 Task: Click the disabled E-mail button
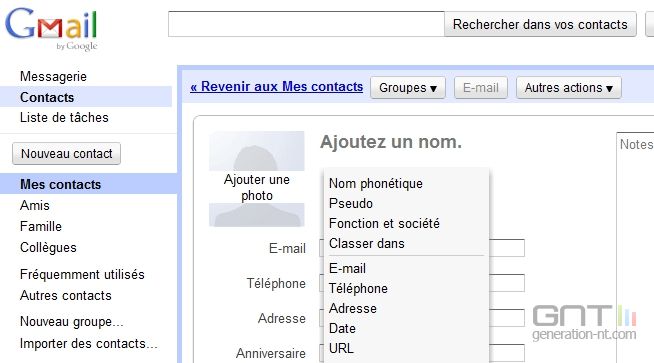(x=480, y=88)
